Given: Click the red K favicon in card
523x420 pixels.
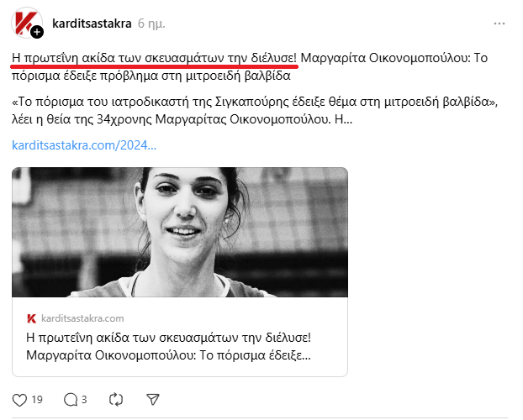Looking at the screenshot, I should click(x=32, y=318).
